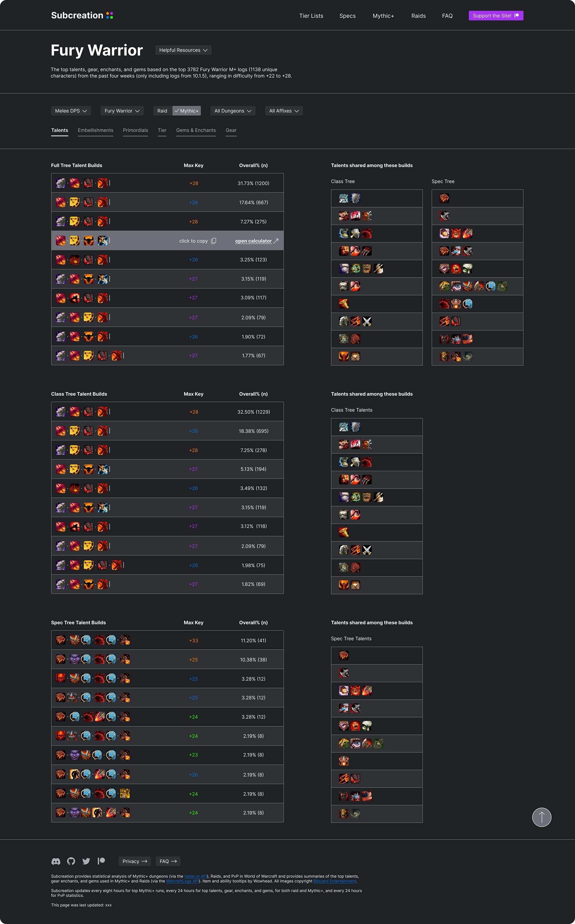
Task: Open the Melee DPS dropdown
Action: (71, 111)
